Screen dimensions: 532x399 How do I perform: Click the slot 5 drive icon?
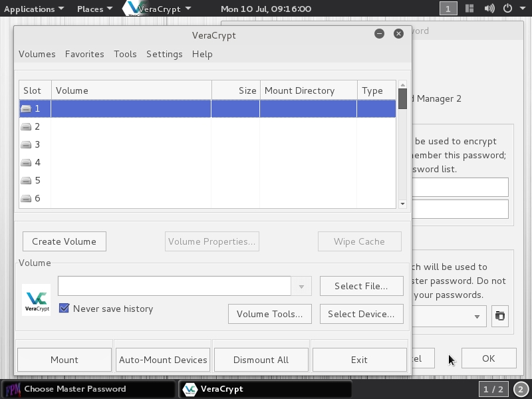(26, 180)
